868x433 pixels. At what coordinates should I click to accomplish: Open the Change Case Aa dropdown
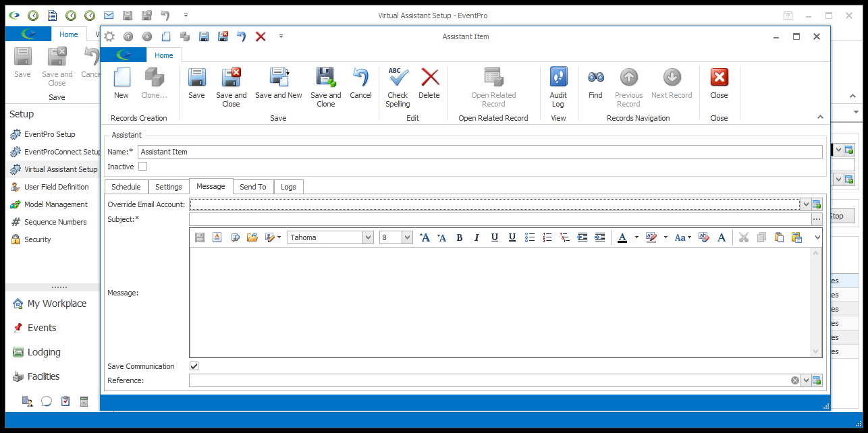[x=682, y=237]
